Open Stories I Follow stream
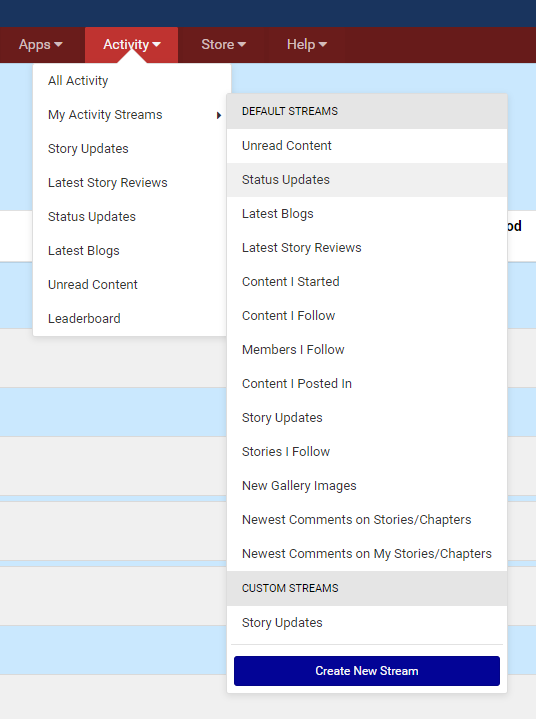 point(367,452)
